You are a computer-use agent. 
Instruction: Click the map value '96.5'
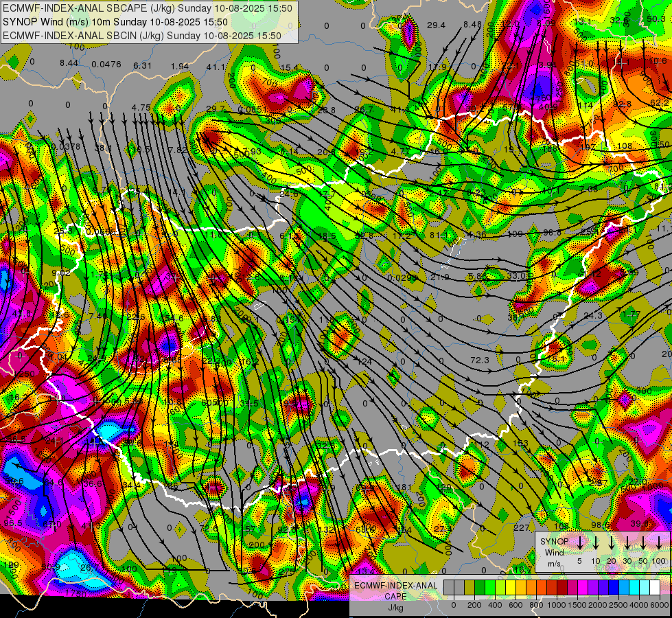point(13,523)
